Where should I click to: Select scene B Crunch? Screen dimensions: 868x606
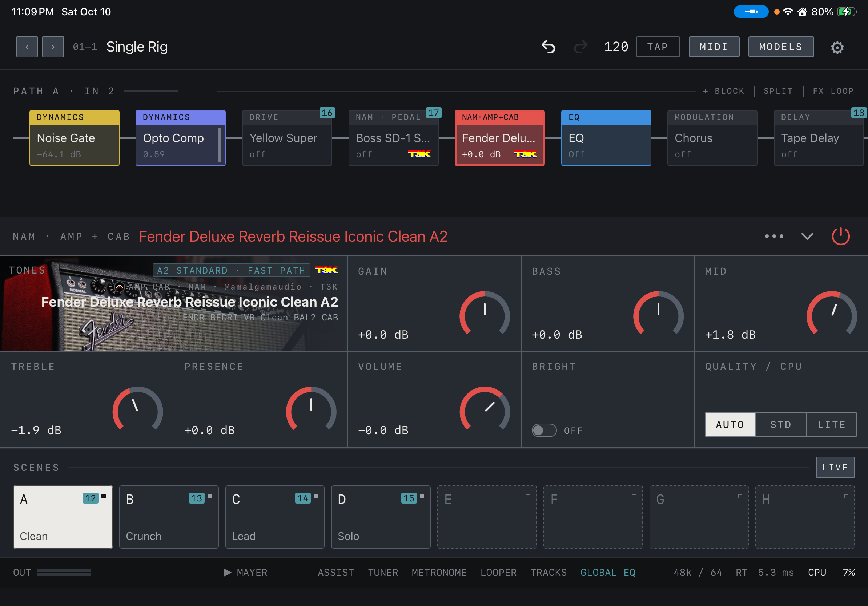pos(169,517)
